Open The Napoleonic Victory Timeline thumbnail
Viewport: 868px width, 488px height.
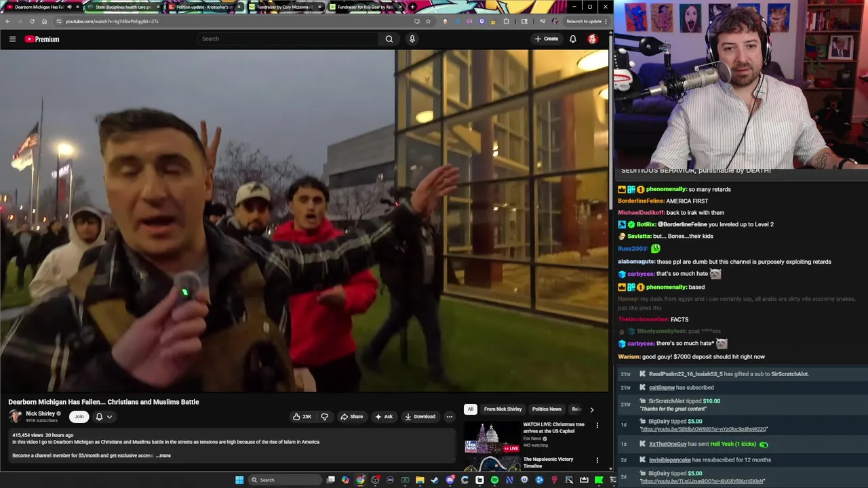pyautogui.click(x=492, y=464)
